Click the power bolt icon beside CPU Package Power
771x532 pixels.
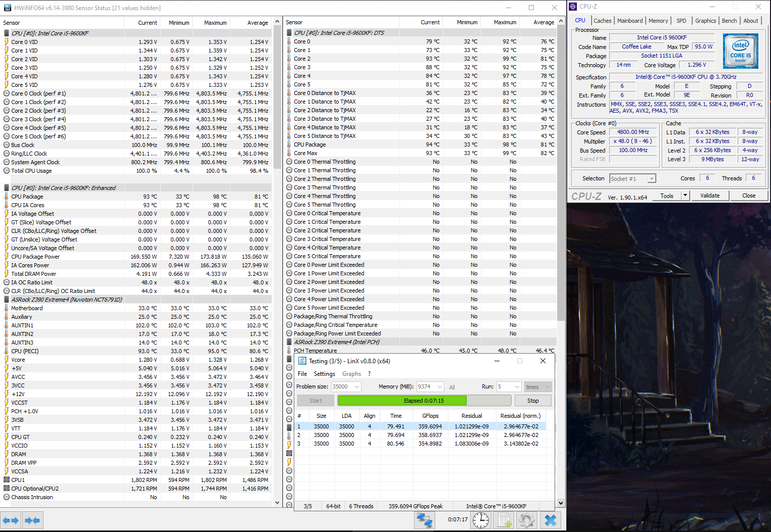coord(7,257)
